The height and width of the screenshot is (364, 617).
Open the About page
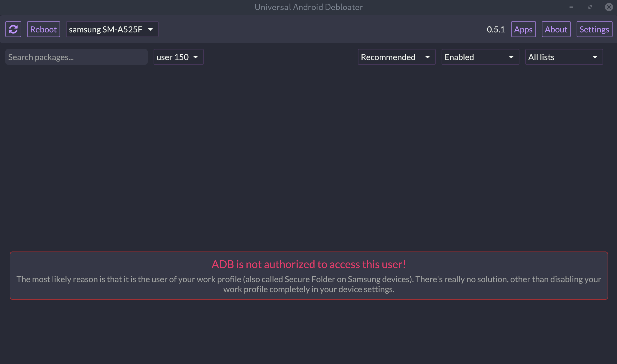pyautogui.click(x=556, y=29)
